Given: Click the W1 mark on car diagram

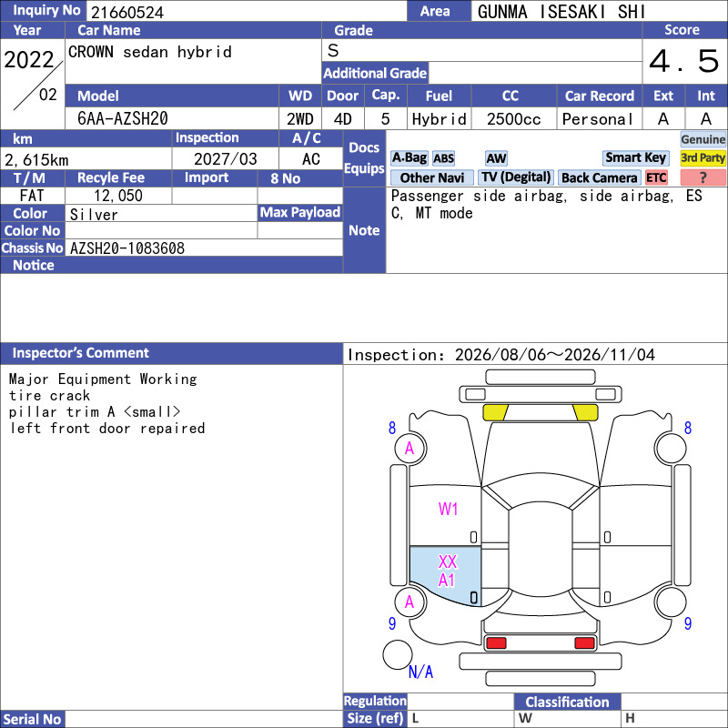Looking at the screenshot, I should tap(448, 510).
